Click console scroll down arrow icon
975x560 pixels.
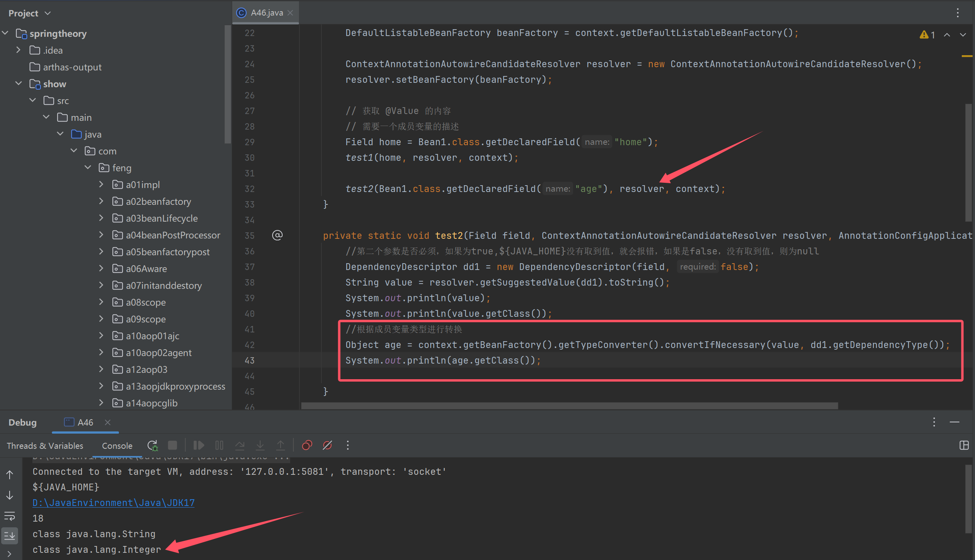[x=10, y=495]
